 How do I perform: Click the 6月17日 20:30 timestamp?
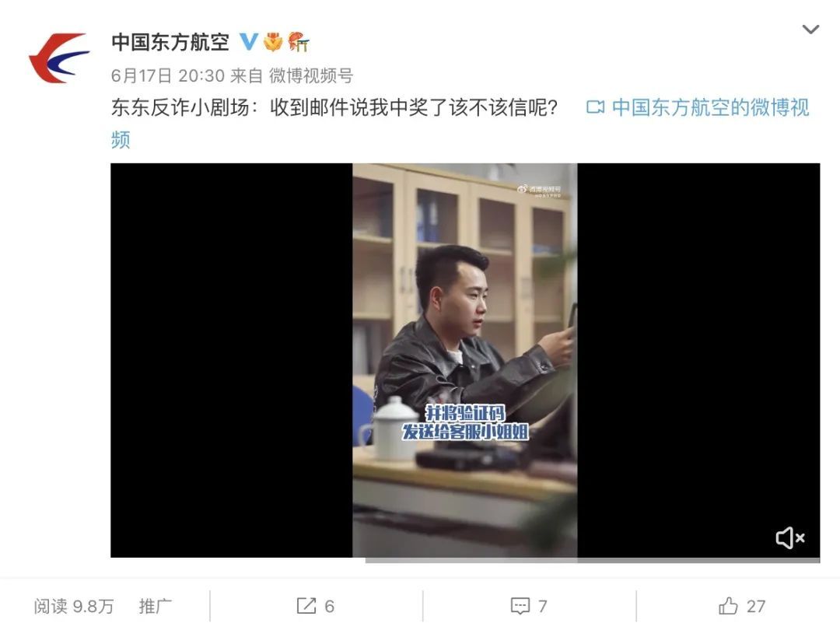pyautogui.click(x=168, y=75)
